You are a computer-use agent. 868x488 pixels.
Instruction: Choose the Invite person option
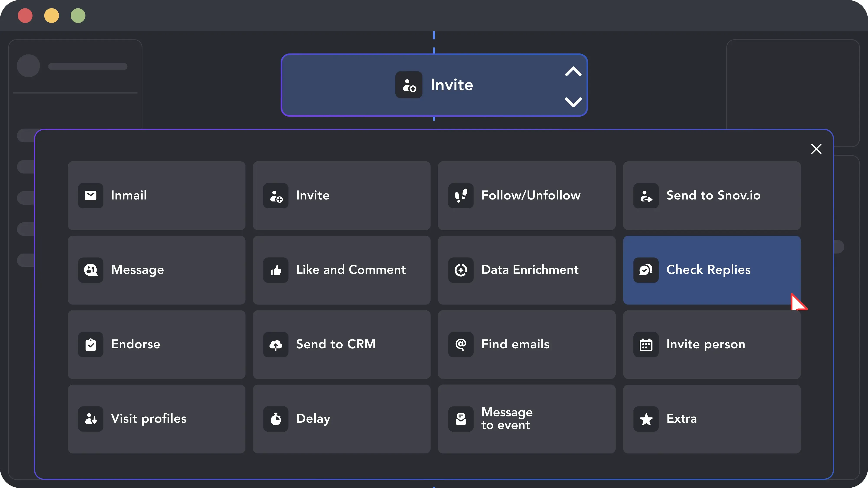pos(712,344)
